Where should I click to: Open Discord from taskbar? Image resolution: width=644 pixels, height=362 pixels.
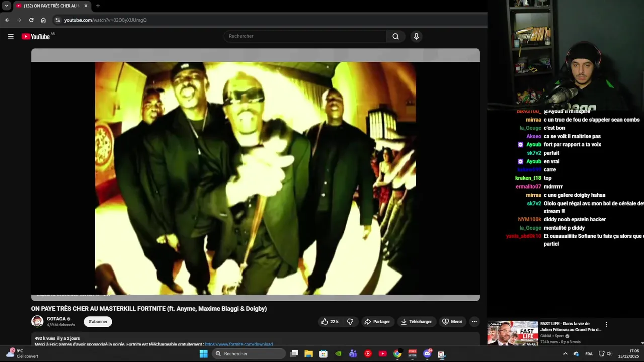tap(427, 354)
